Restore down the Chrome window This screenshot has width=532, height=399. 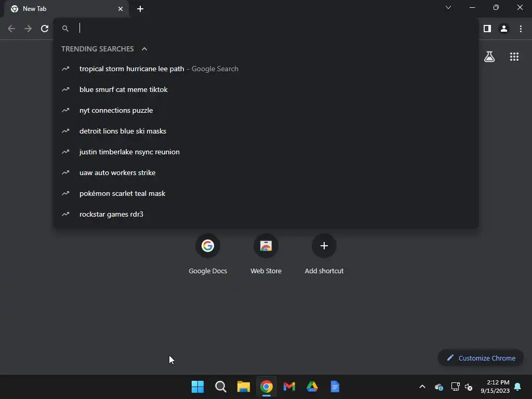[496, 7]
